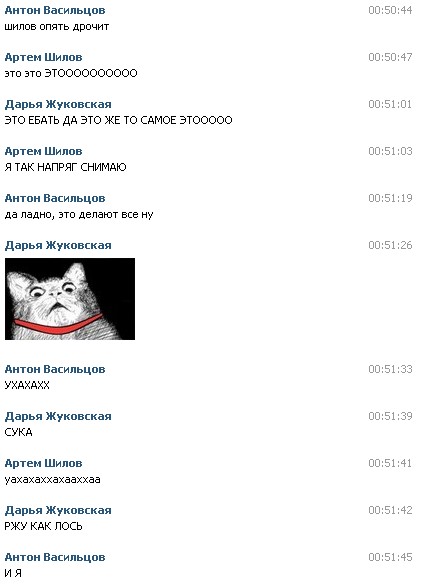This screenshot has width=438, height=586.
Task: Click Артем Шилов's name at 00:51:41
Action: (x=43, y=463)
